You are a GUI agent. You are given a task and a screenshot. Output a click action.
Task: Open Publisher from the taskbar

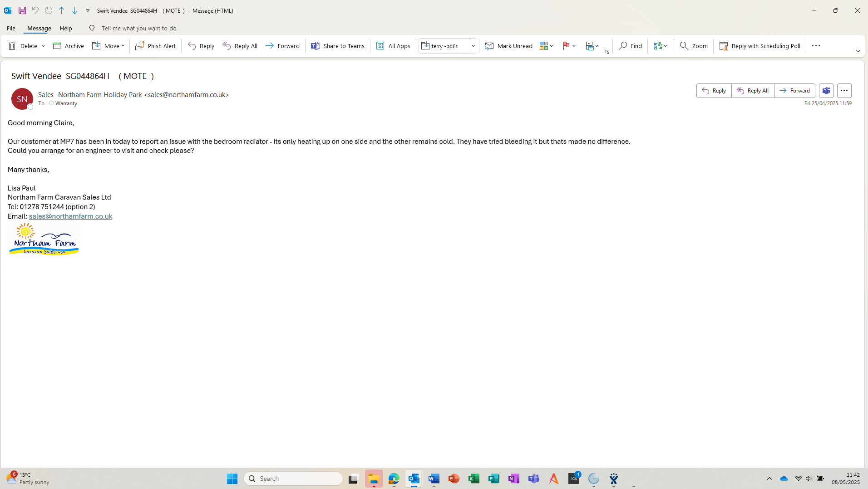[x=493, y=479]
